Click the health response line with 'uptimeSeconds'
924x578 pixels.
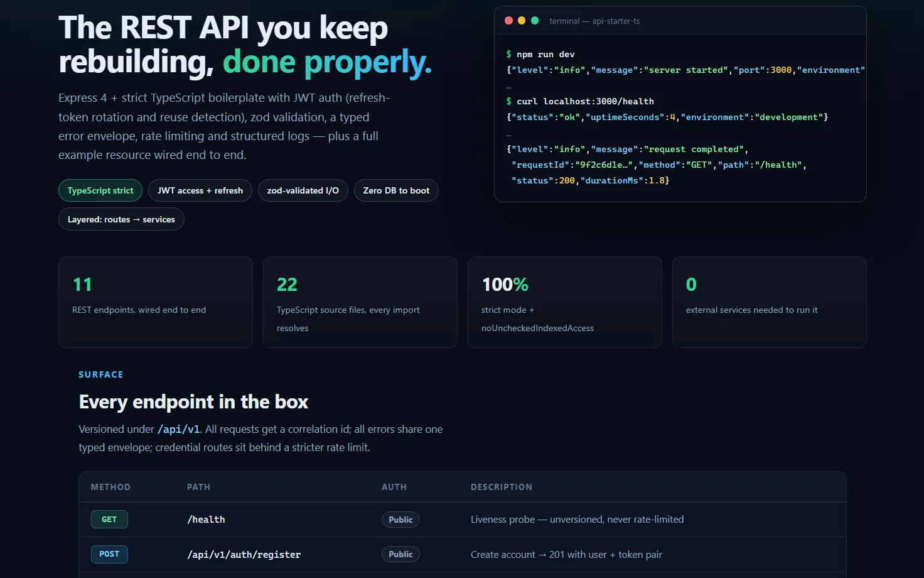coord(667,117)
